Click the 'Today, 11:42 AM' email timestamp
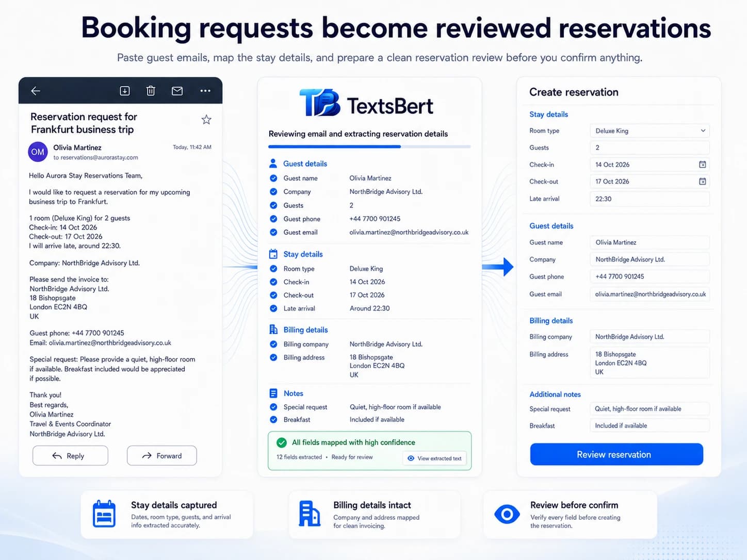Viewport: 747px width, 560px height. 192,147
